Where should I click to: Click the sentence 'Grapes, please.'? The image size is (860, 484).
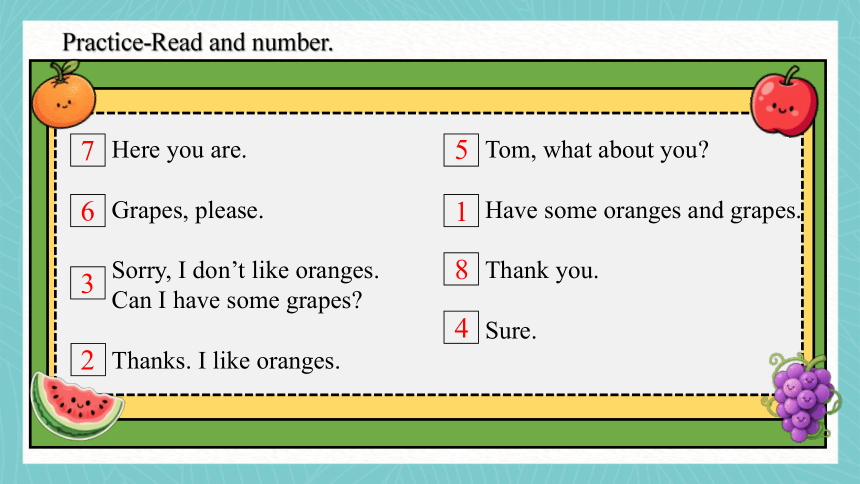(x=188, y=211)
